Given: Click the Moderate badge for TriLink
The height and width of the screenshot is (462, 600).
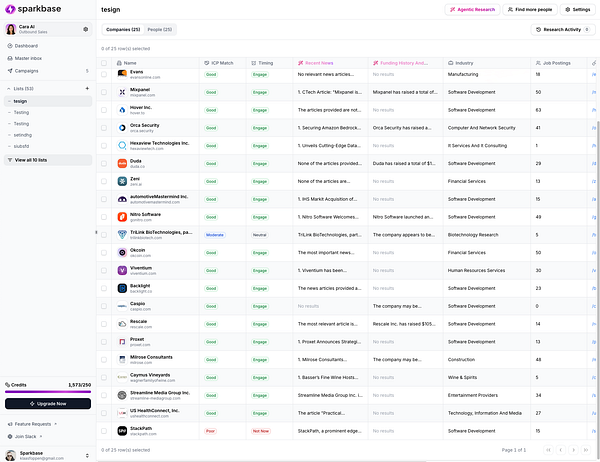Looking at the screenshot, I should [x=215, y=235].
